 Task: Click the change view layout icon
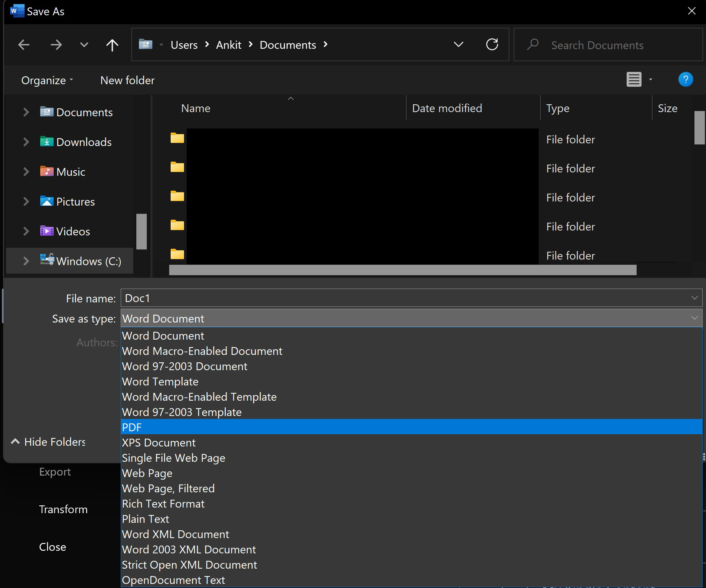pos(634,79)
